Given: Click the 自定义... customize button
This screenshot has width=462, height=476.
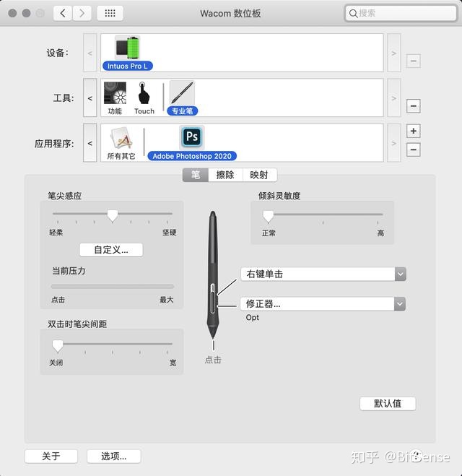Looking at the screenshot, I should 111,250.
